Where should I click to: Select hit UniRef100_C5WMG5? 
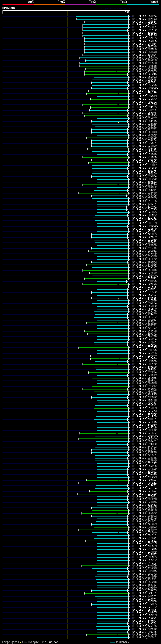pyautogui.click(x=144, y=41)
